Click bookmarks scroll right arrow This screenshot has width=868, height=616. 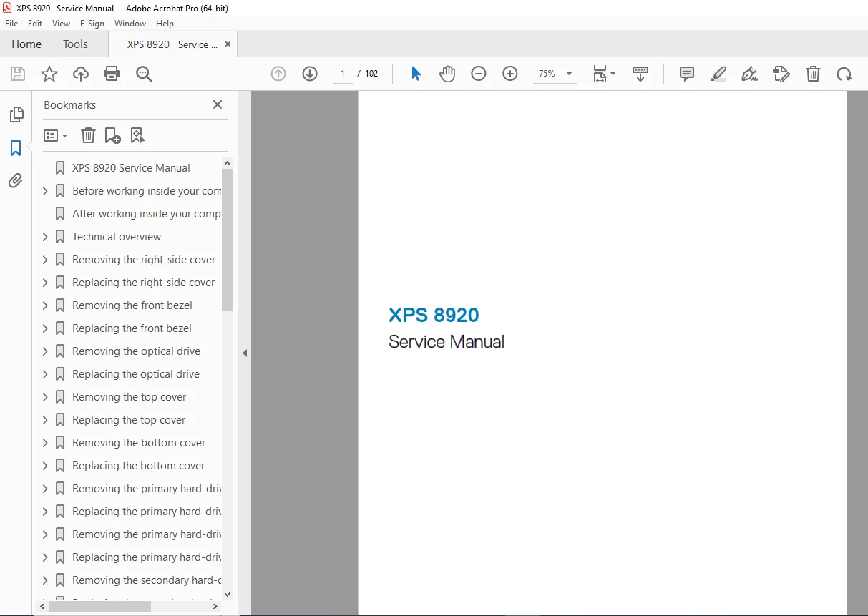point(216,606)
